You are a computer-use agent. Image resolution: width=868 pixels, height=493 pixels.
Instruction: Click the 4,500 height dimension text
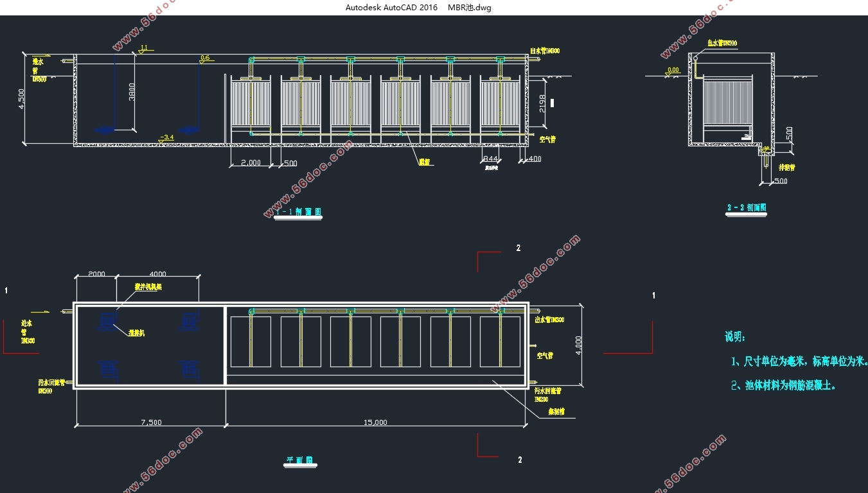coord(21,98)
